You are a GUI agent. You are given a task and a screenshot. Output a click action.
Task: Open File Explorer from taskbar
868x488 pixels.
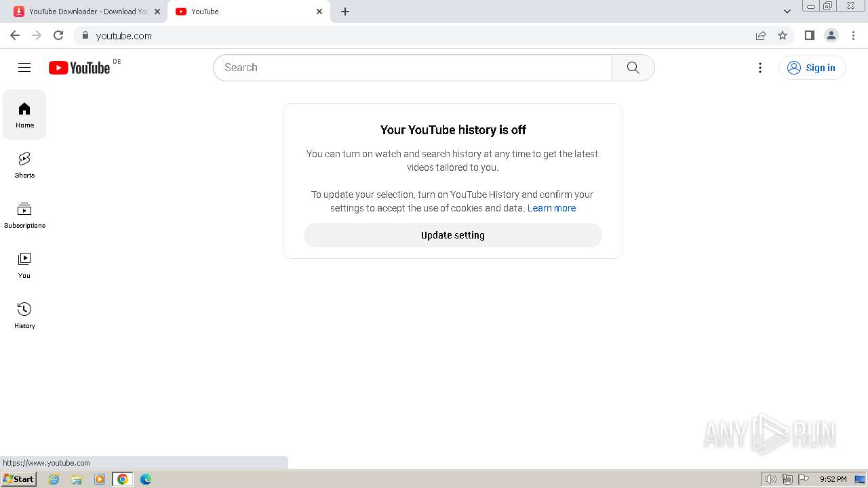[x=77, y=479]
